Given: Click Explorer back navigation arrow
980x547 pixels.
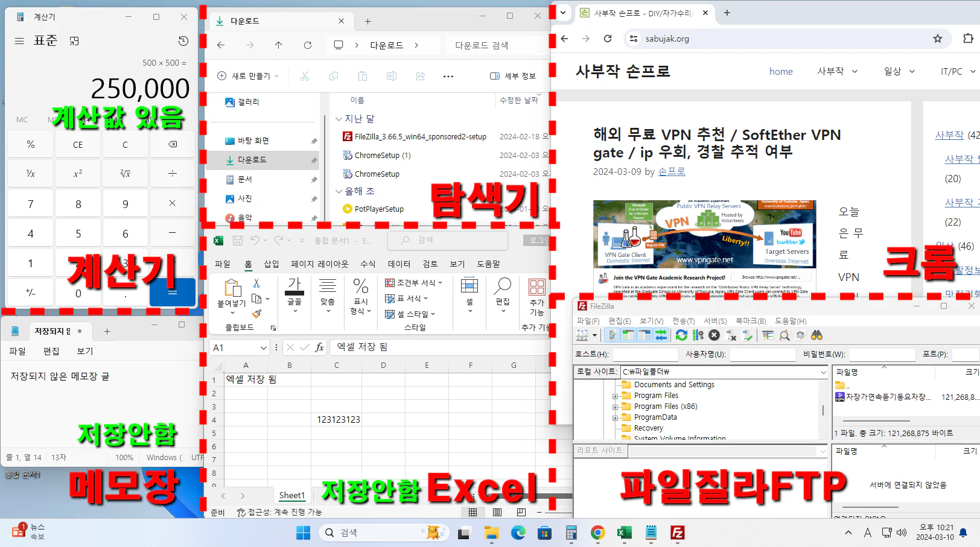Looking at the screenshot, I should (x=221, y=45).
